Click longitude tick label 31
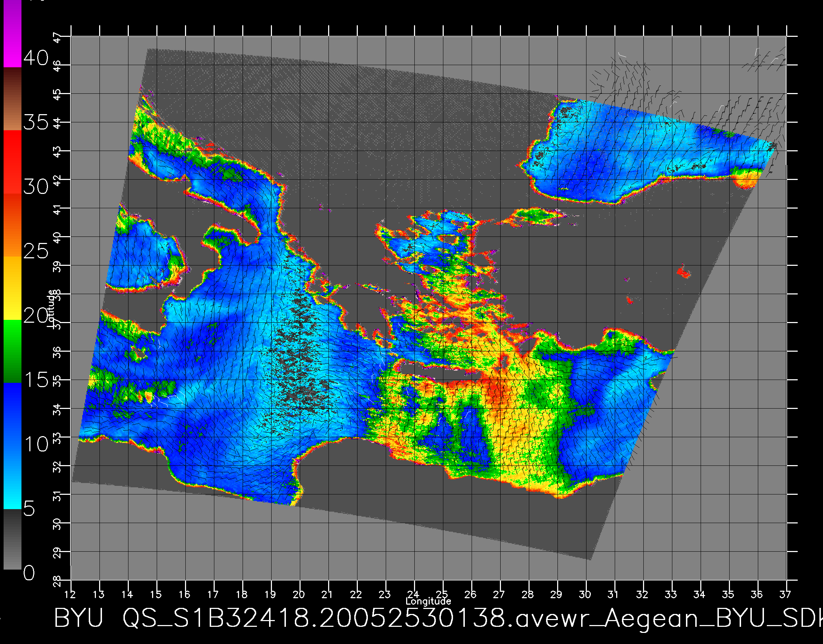Image resolution: width=823 pixels, height=644 pixels. click(613, 595)
